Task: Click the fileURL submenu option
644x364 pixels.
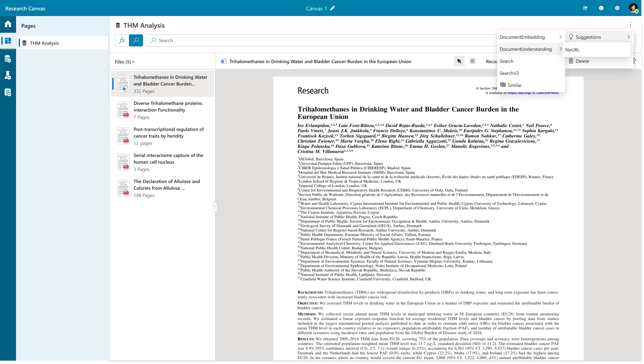Action: tap(572, 50)
